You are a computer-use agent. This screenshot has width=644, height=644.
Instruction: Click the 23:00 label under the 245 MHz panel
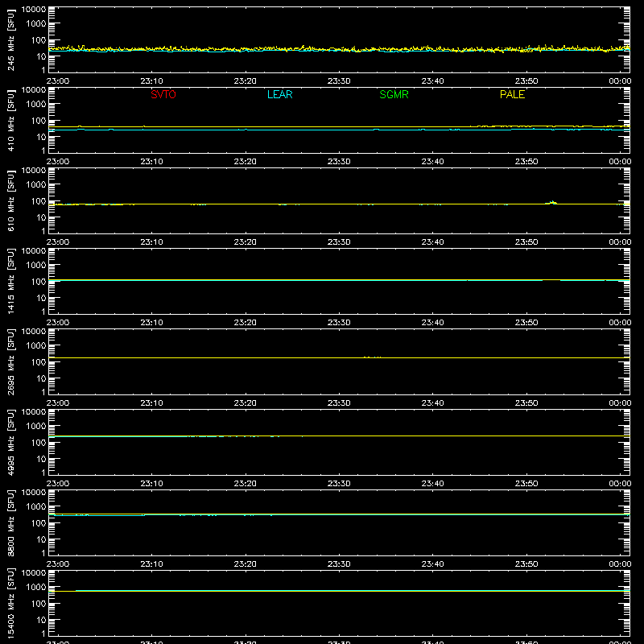(58, 81)
